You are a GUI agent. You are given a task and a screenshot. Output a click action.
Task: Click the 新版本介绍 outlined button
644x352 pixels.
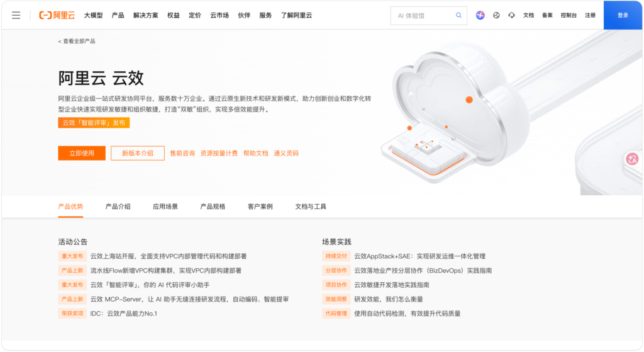point(138,154)
